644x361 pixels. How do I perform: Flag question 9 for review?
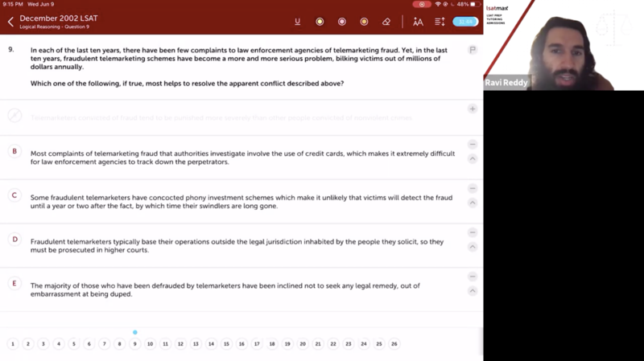[473, 50]
